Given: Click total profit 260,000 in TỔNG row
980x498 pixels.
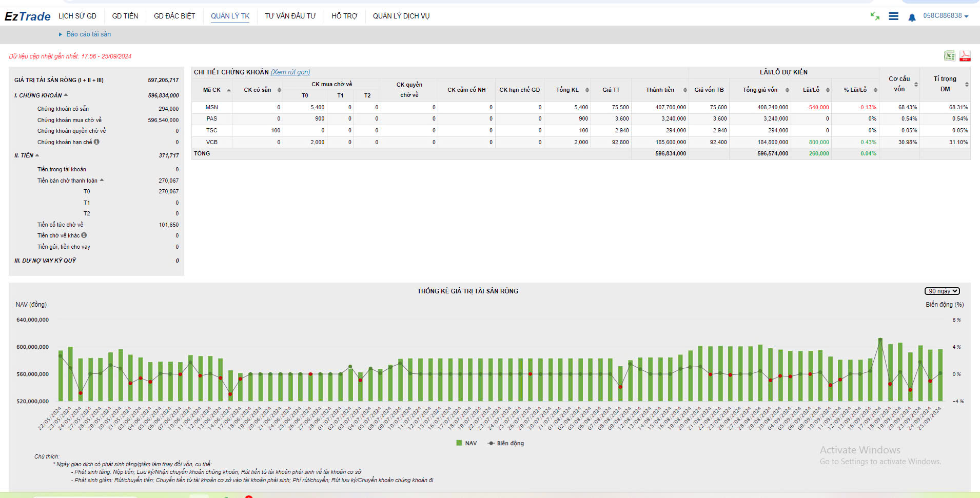Looking at the screenshot, I should point(819,153).
